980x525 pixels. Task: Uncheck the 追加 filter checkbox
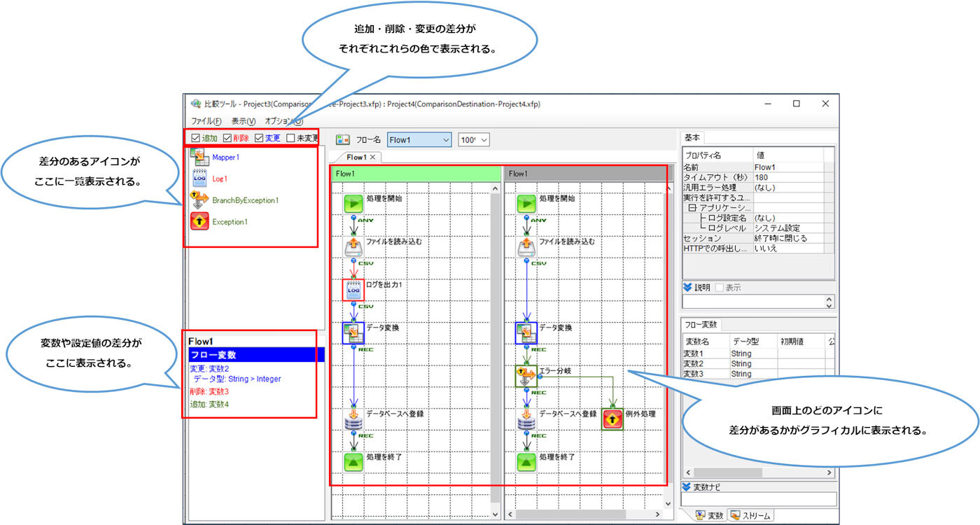(195, 138)
